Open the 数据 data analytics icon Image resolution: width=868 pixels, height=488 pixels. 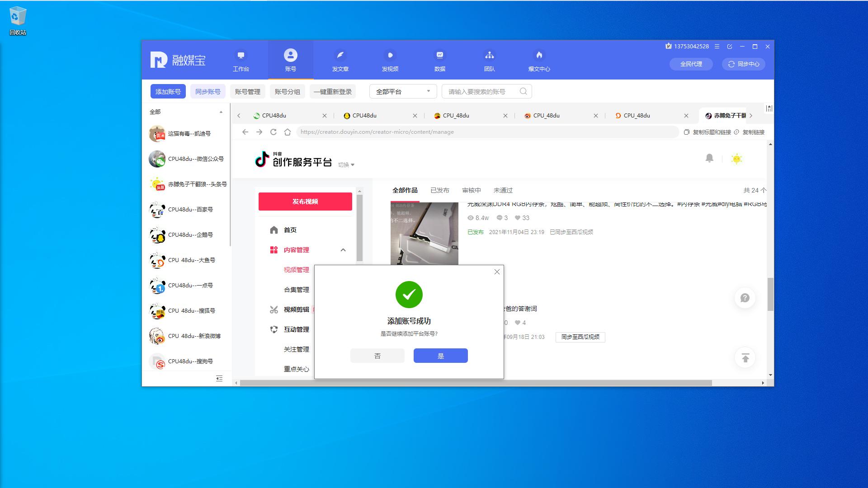tap(440, 60)
